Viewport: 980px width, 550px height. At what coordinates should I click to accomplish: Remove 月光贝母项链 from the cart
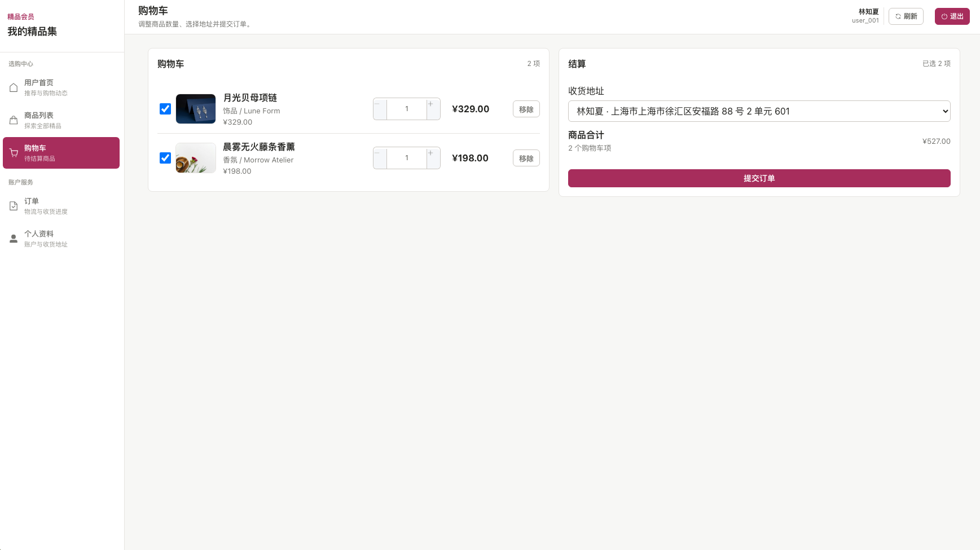tap(526, 109)
